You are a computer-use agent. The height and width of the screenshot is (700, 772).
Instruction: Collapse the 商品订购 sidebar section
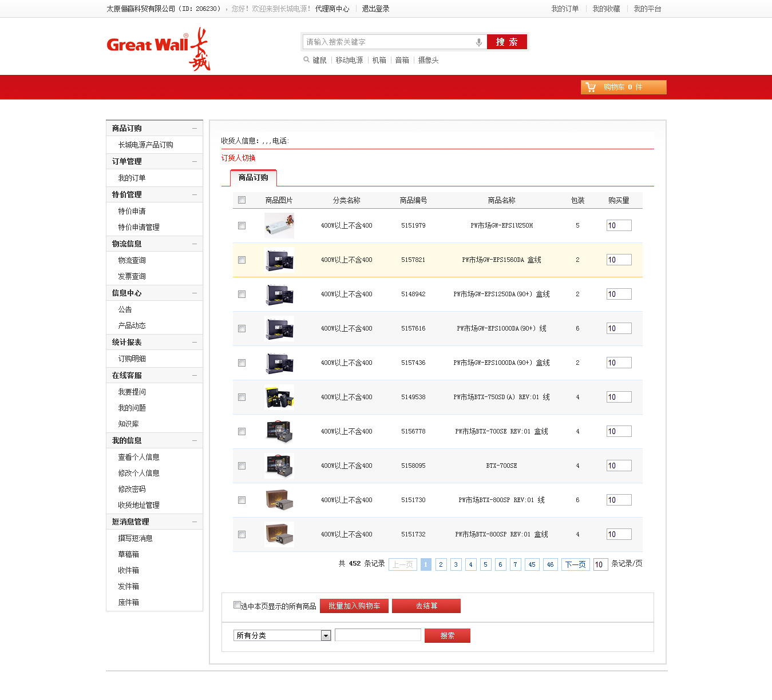click(195, 128)
